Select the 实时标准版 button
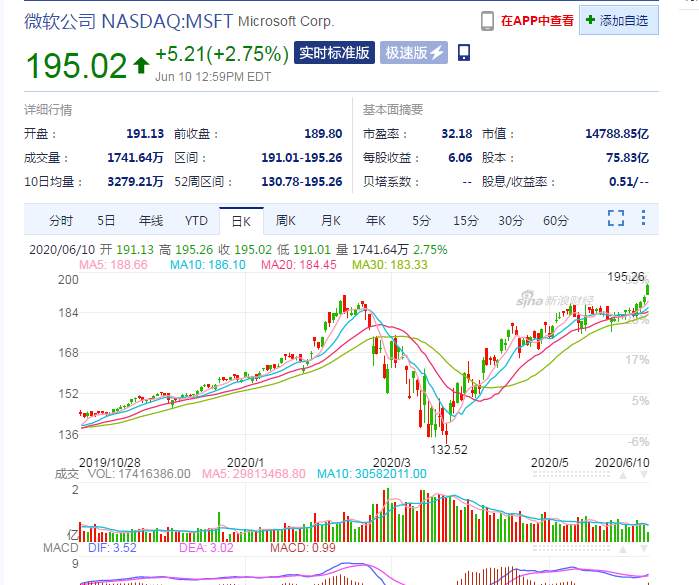This screenshot has width=699, height=585. click(x=334, y=53)
